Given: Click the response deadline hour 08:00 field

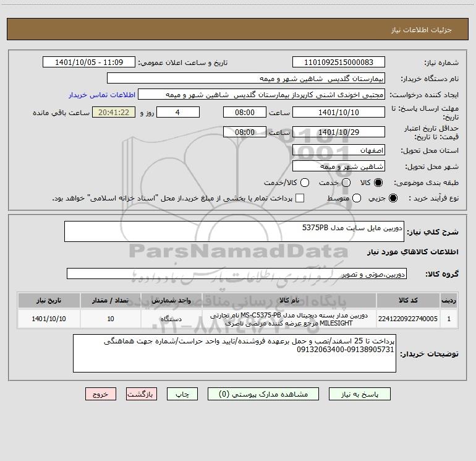Looking at the screenshot, I should [x=245, y=113].
